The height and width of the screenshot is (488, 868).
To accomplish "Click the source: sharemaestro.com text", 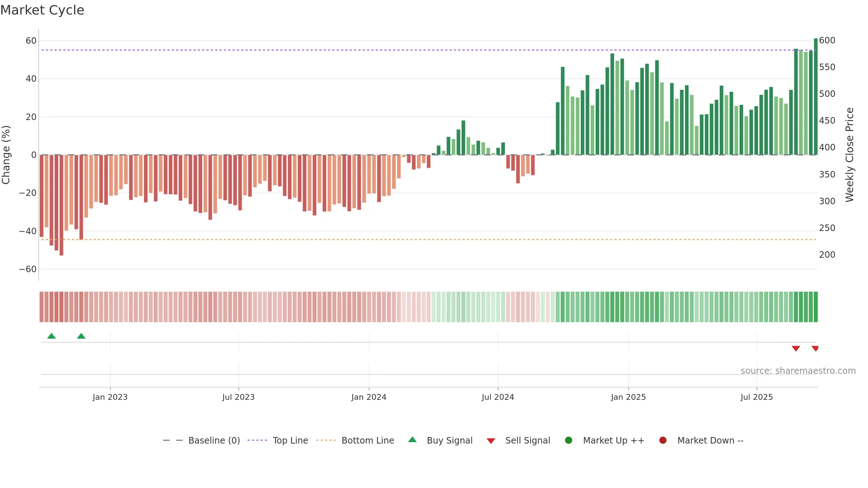I will pyautogui.click(x=798, y=371).
